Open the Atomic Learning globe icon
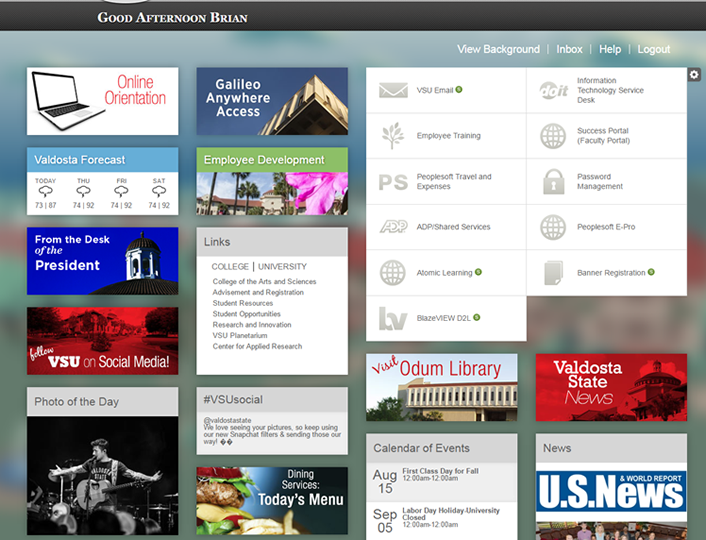Image resolution: width=706 pixels, height=540 pixels. (393, 272)
